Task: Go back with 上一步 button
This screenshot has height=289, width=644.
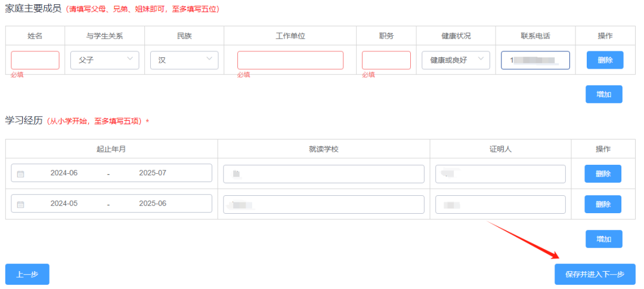Action: point(27,274)
